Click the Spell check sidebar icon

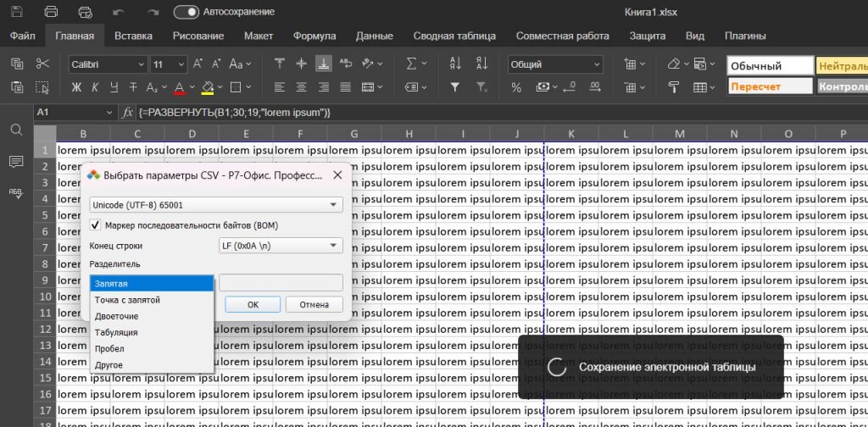click(x=17, y=192)
